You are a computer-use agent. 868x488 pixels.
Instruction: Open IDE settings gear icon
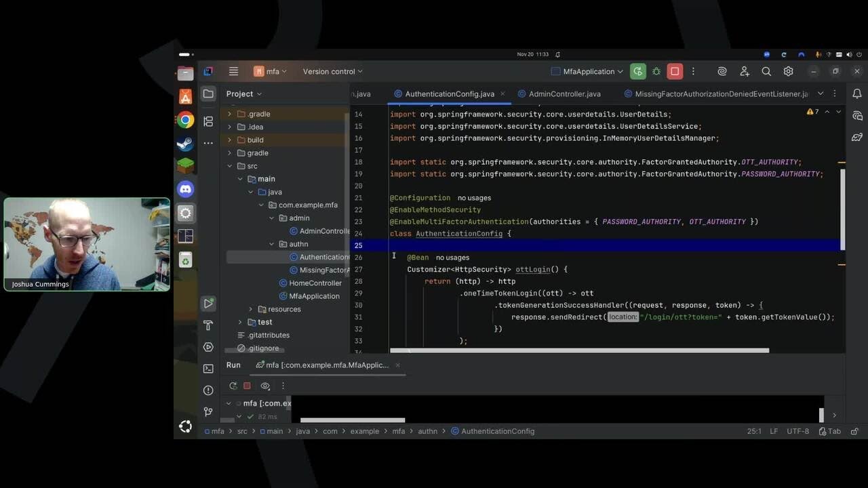click(x=788, y=71)
